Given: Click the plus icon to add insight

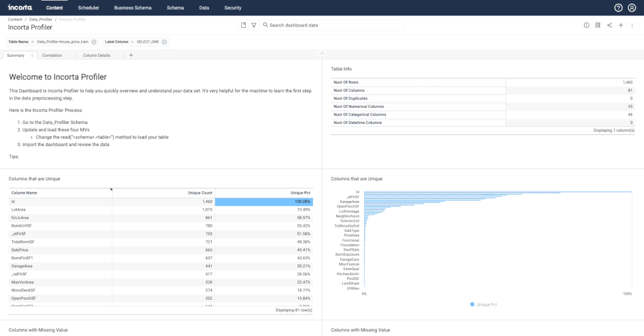Looking at the screenshot, I should click(x=621, y=25).
